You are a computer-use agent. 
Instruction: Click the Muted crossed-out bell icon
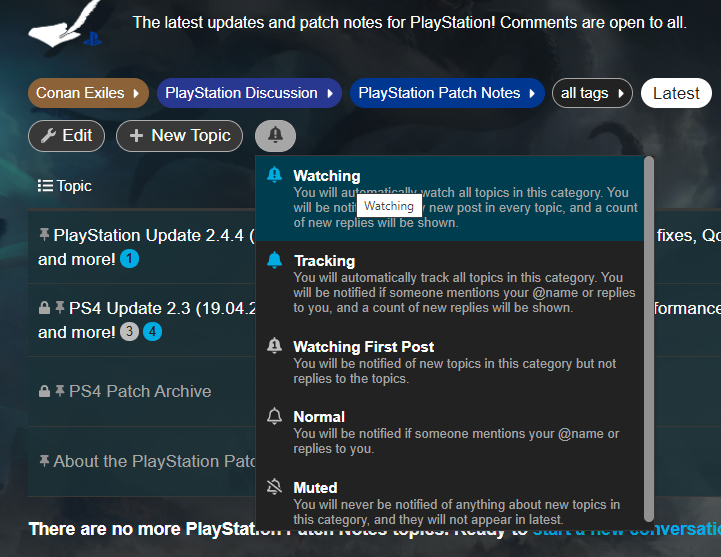pyautogui.click(x=275, y=487)
